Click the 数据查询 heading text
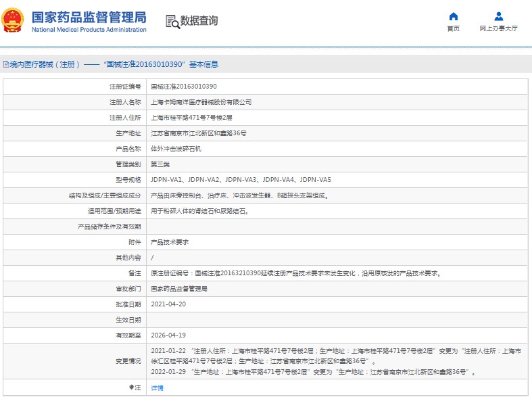The image size is (532, 399). [x=199, y=21]
